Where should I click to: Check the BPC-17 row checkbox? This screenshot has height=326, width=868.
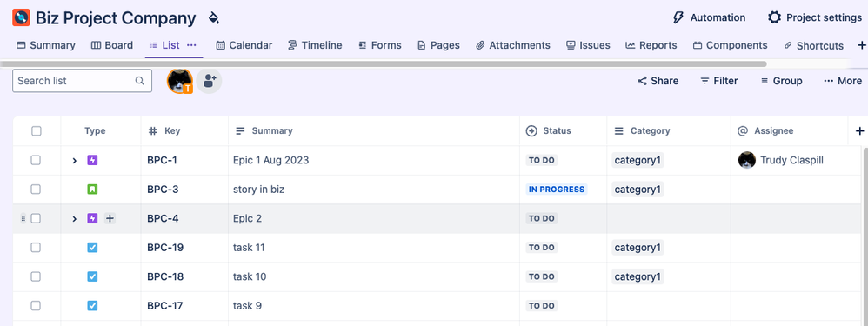36,305
